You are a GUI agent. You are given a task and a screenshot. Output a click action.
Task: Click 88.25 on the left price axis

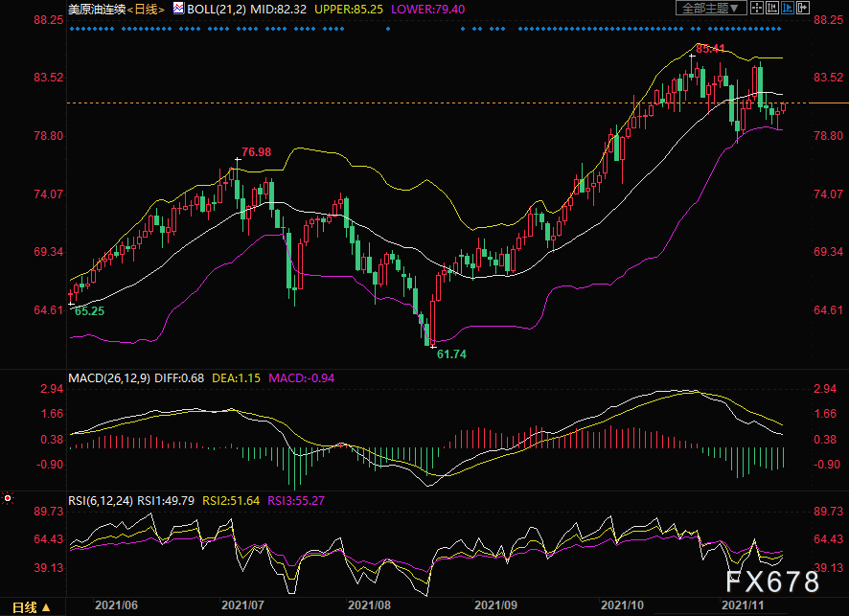coord(49,20)
